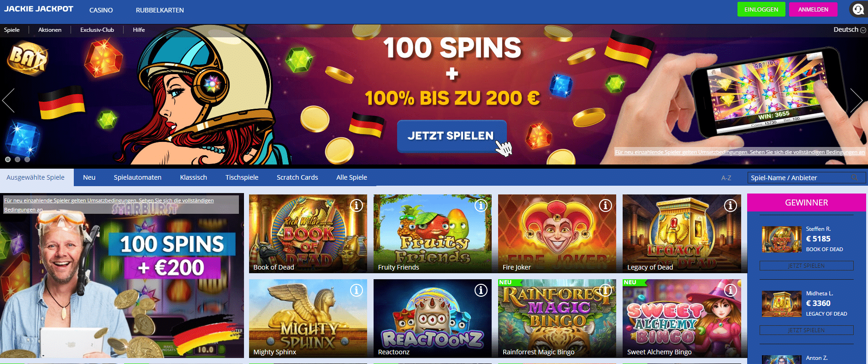View Reactoonz game info icon
The width and height of the screenshot is (868, 364).
(x=481, y=290)
